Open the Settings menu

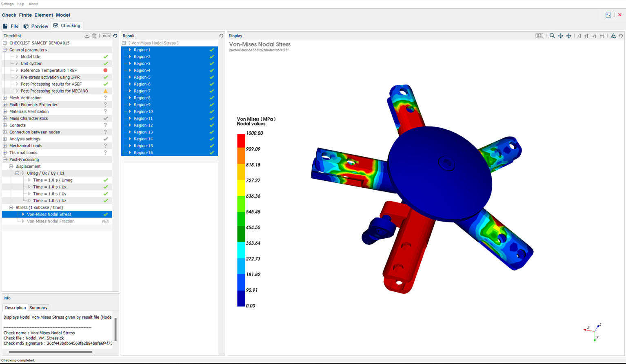[x=7, y=4]
